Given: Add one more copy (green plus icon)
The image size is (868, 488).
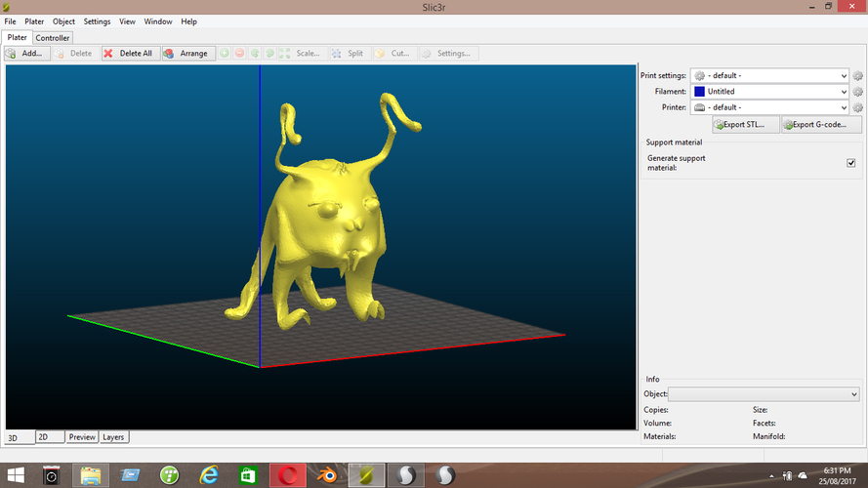Looking at the screenshot, I should 225,53.
